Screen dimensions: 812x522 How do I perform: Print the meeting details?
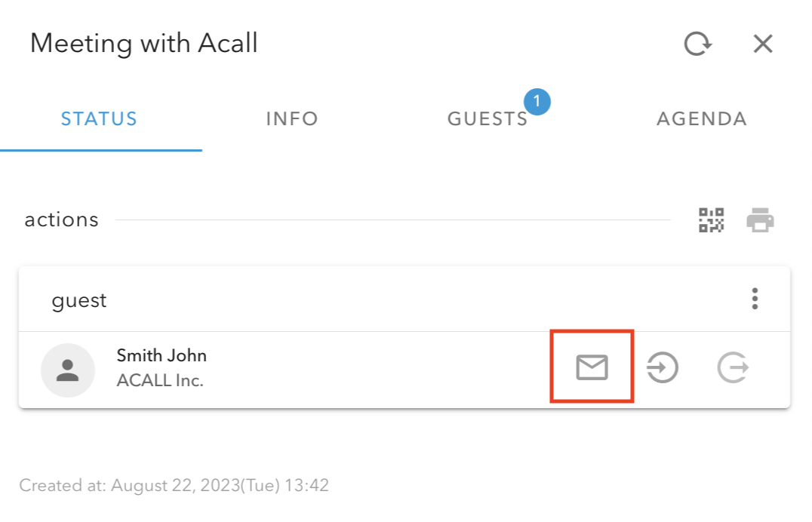point(760,220)
